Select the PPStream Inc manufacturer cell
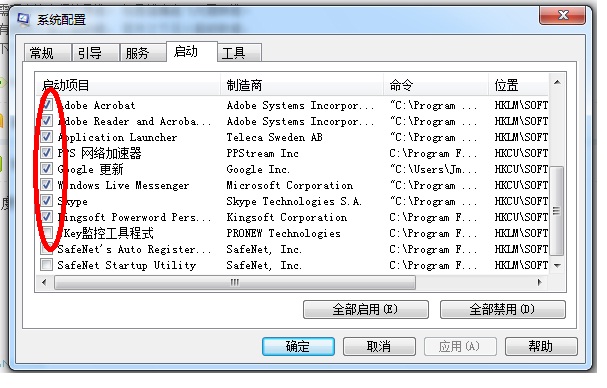This screenshot has width=607, height=388. click(x=262, y=153)
